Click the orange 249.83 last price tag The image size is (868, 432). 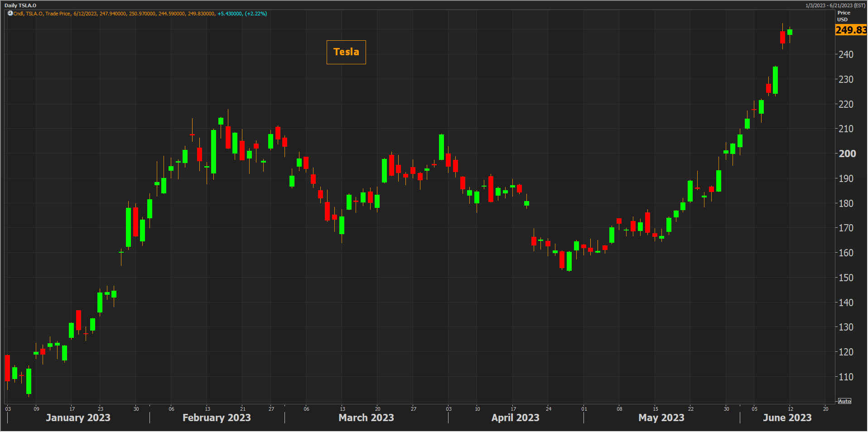coord(850,30)
